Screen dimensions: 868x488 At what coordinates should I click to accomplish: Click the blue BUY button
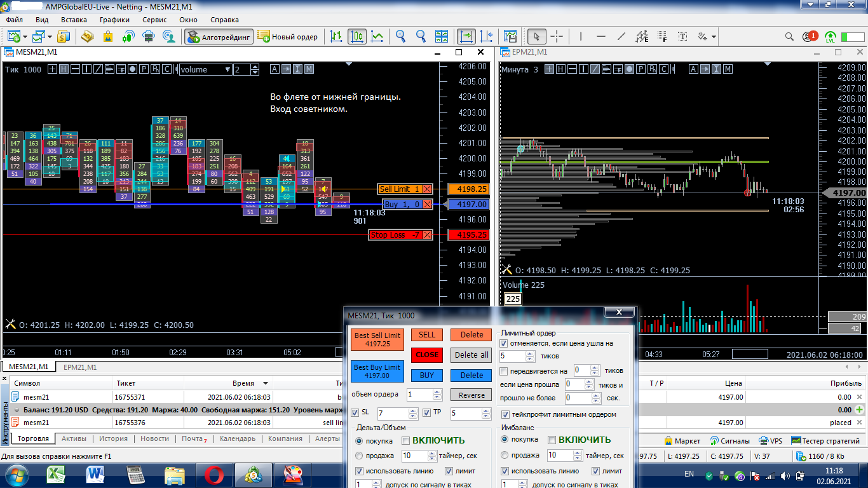coord(427,375)
